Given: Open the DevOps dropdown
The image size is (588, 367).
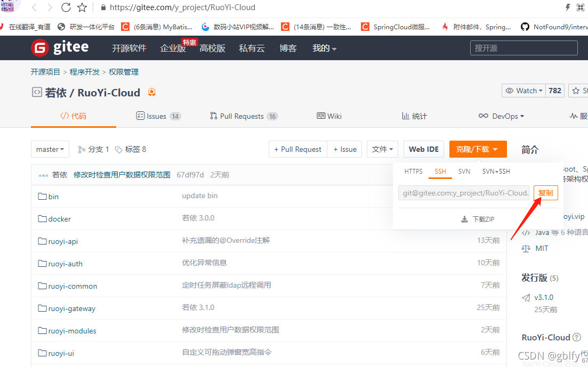Looking at the screenshot, I should (501, 116).
